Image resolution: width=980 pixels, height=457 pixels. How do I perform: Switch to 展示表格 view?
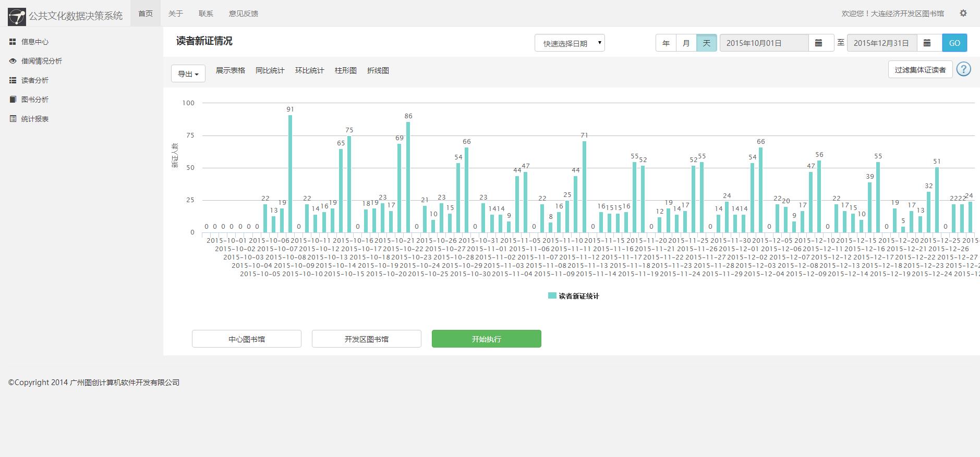point(231,70)
